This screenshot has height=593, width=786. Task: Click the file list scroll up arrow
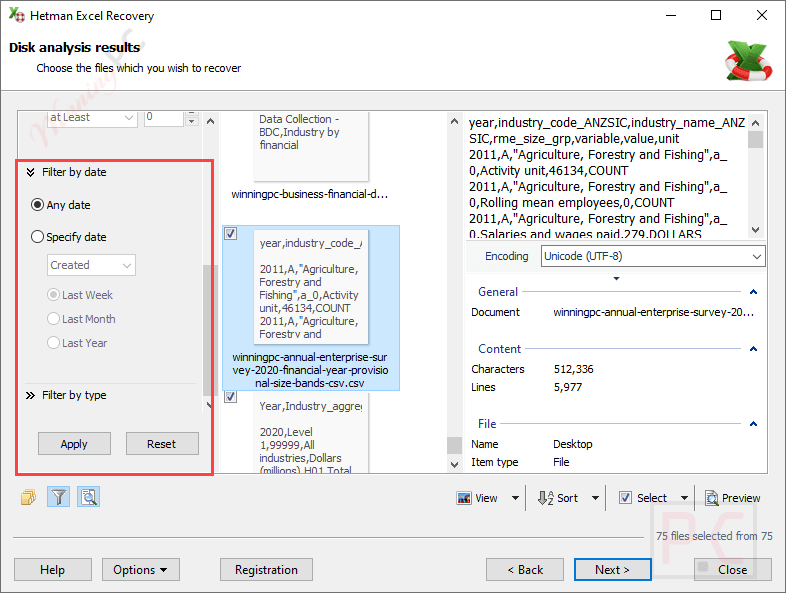(x=454, y=121)
